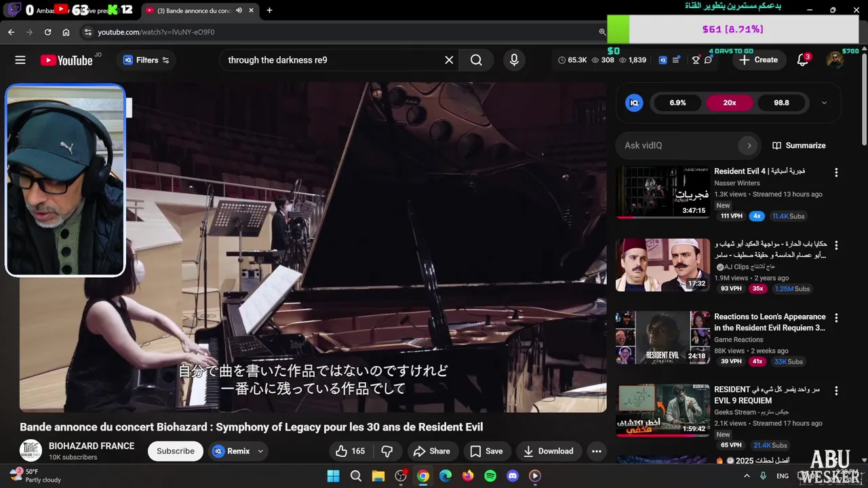This screenshot has height=488, width=868.
Task: Save the video to playlist
Action: coord(486,451)
